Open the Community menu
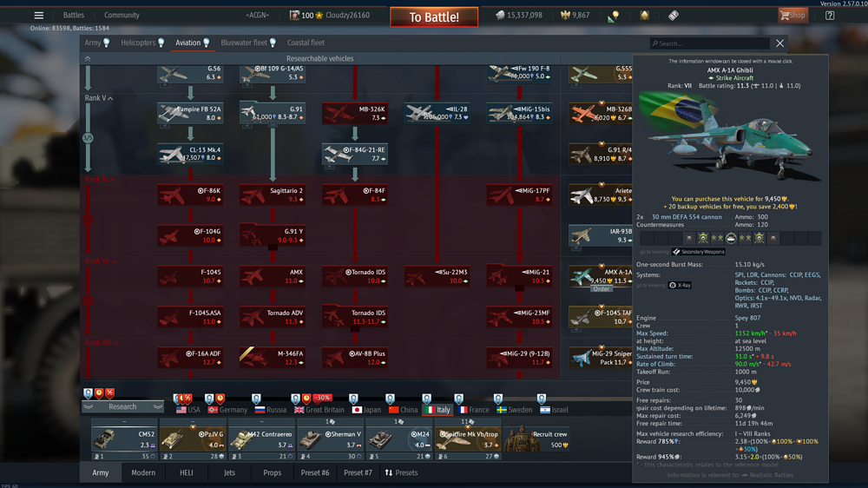 click(122, 16)
